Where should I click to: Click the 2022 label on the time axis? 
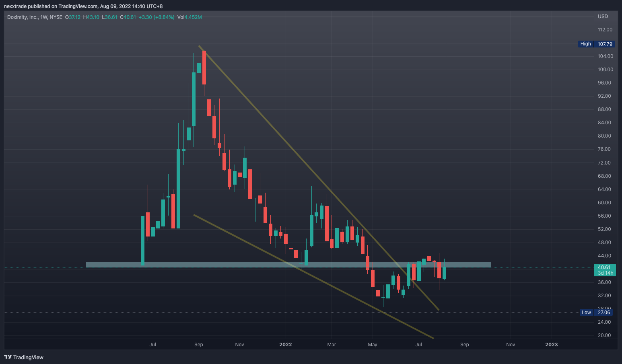pyautogui.click(x=285, y=345)
